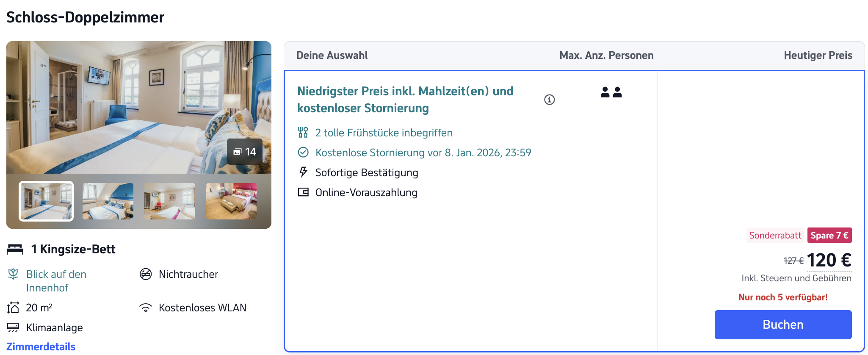Click the courtyard view flower icon
The height and width of the screenshot is (355, 868).
click(x=13, y=275)
